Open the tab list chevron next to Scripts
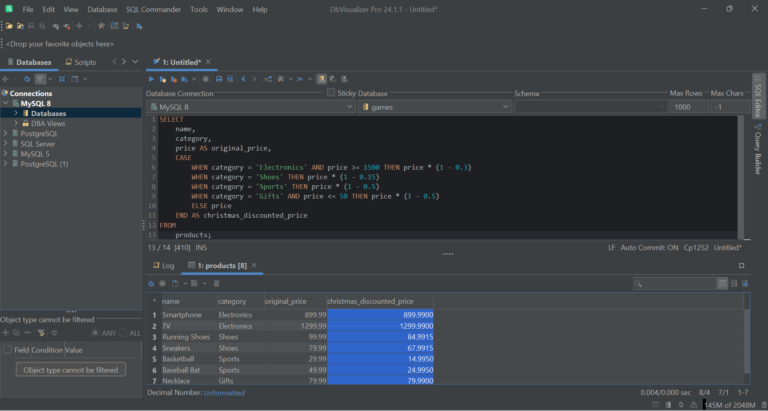 (135, 62)
